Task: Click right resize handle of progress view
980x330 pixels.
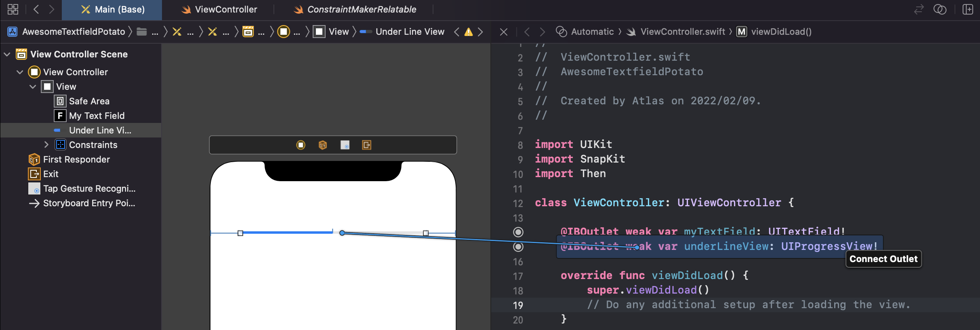Action: pos(426,233)
